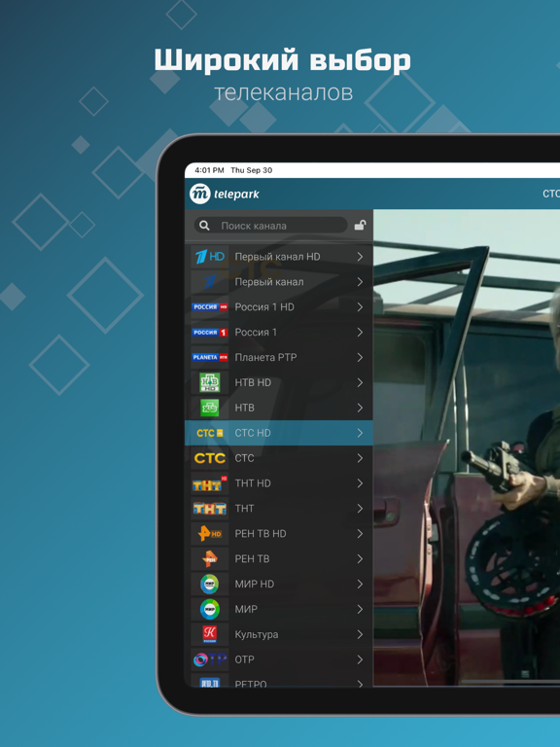Click the telepark logo
This screenshot has height=747, width=560.
pos(225,194)
